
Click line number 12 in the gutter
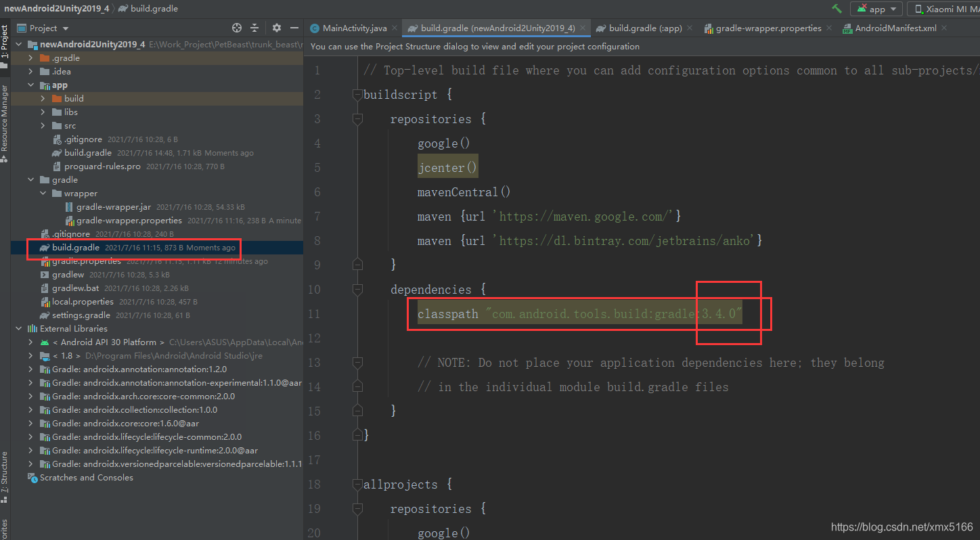pyautogui.click(x=313, y=338)
